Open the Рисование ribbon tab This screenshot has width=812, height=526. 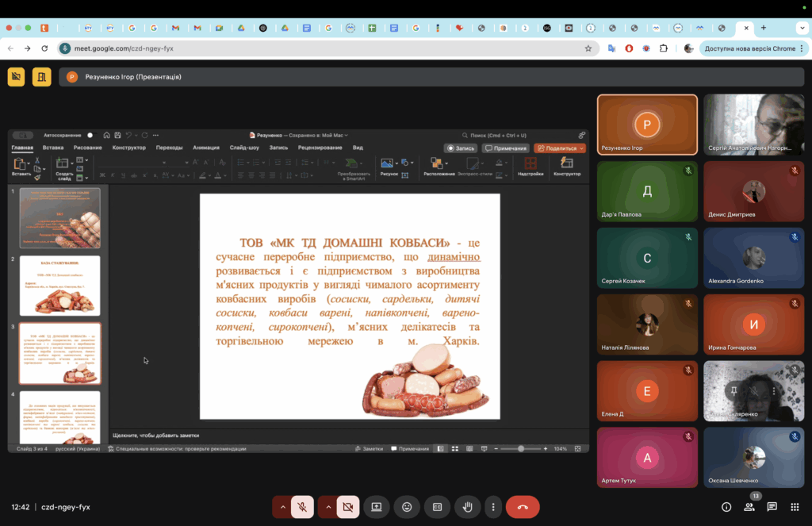point(87,148)
